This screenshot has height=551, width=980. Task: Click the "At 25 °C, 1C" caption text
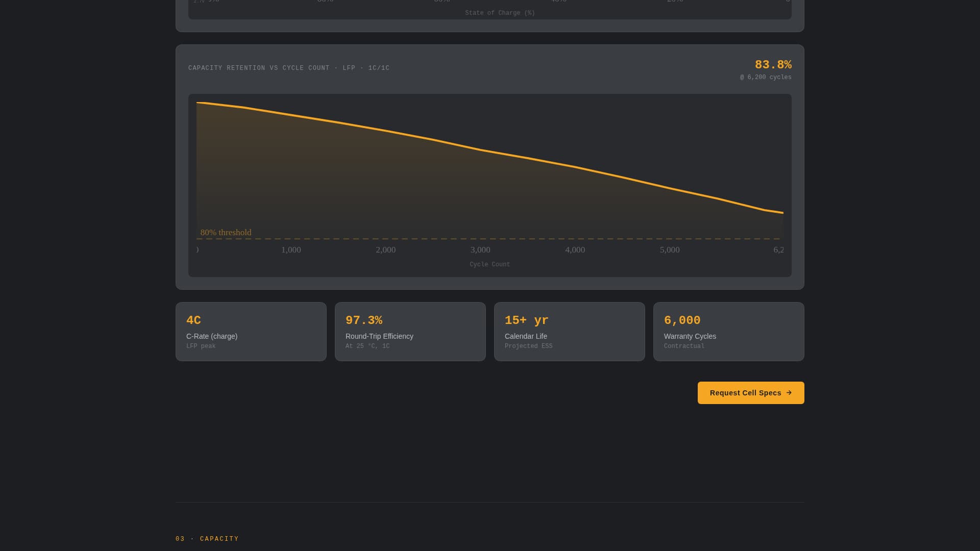click(x=367, y=346)
